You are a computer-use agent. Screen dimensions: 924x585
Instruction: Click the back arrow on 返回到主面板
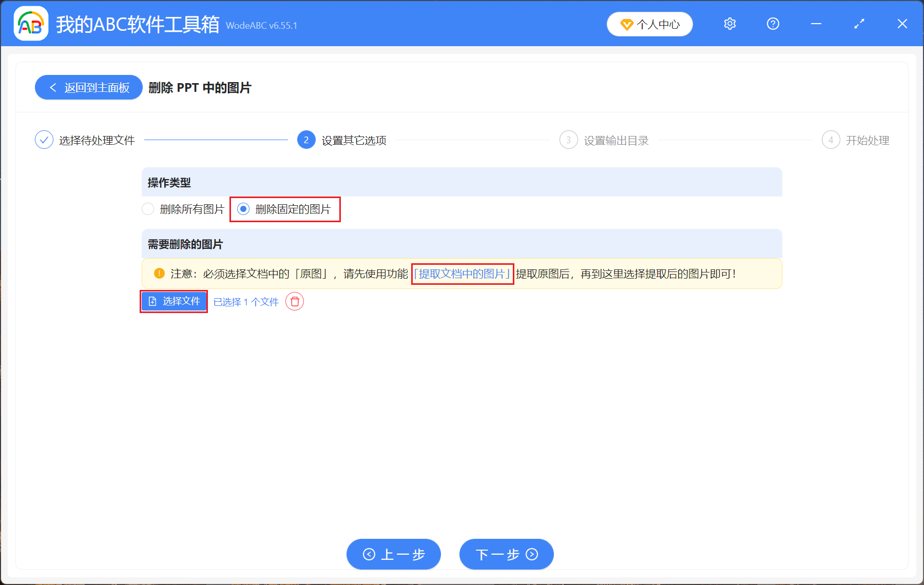coord(53,87)
